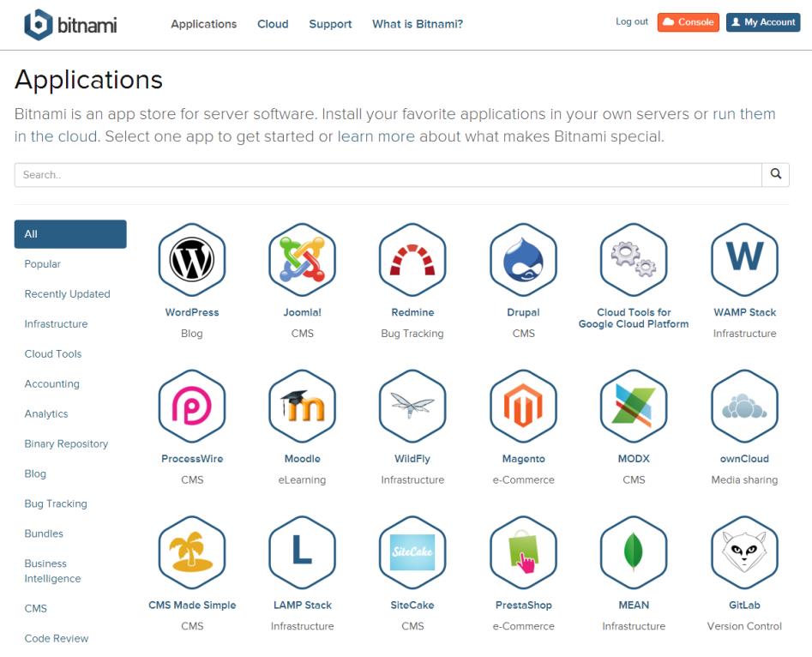Open the Cloud menu item
812x657 pixels.
tap(273, 24)
